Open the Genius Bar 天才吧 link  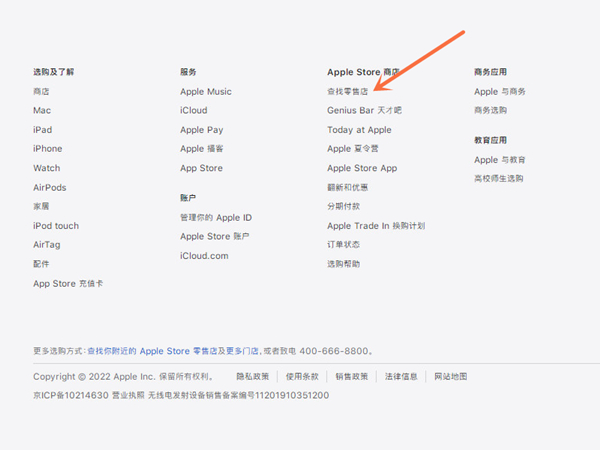pyautogui.click(x=364, y=111)
